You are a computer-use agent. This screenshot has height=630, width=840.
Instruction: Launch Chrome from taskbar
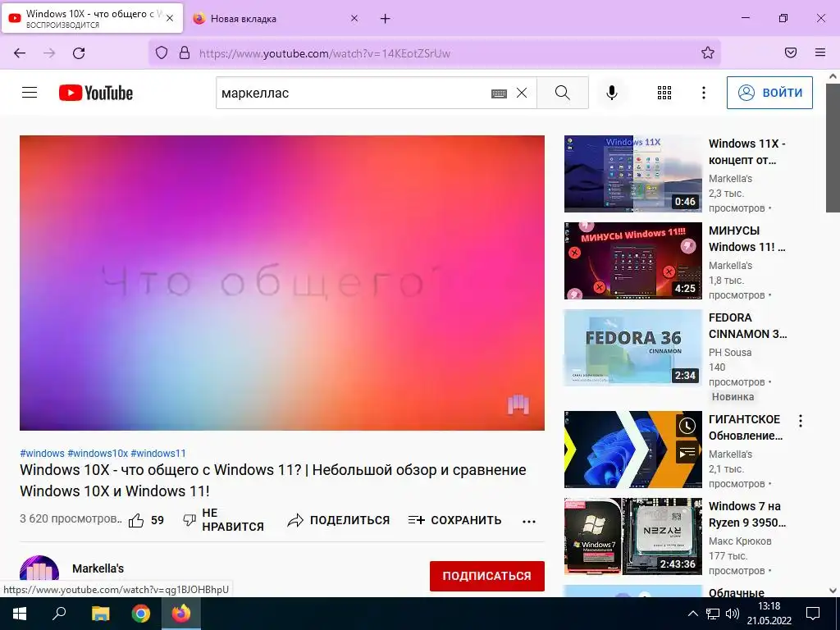(141, 614)
